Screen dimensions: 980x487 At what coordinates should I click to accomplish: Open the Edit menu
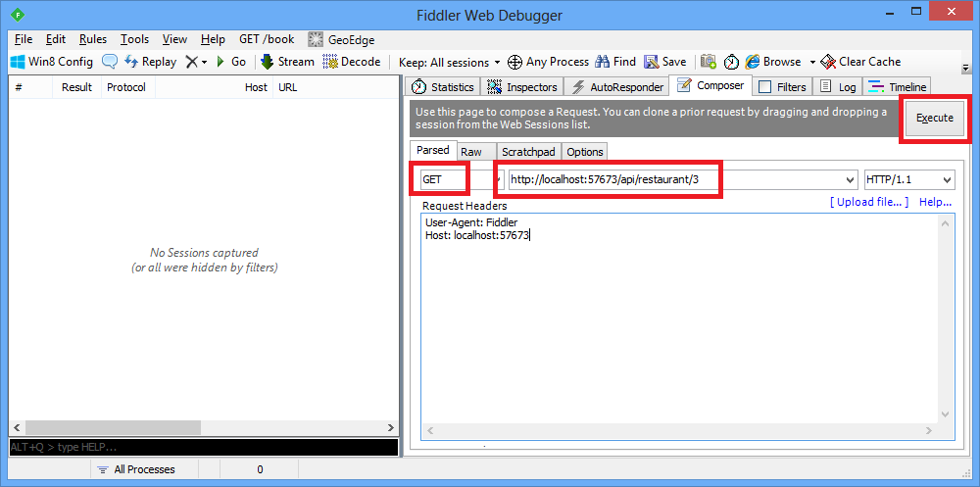click(56, 39)
